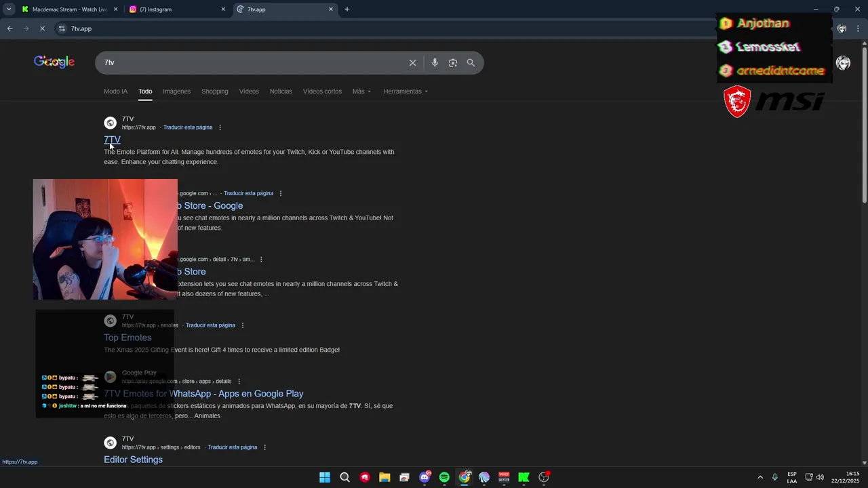
Task: Open 7TV Emotes for WhatsApp link
Action: click(x=203, y=394)
